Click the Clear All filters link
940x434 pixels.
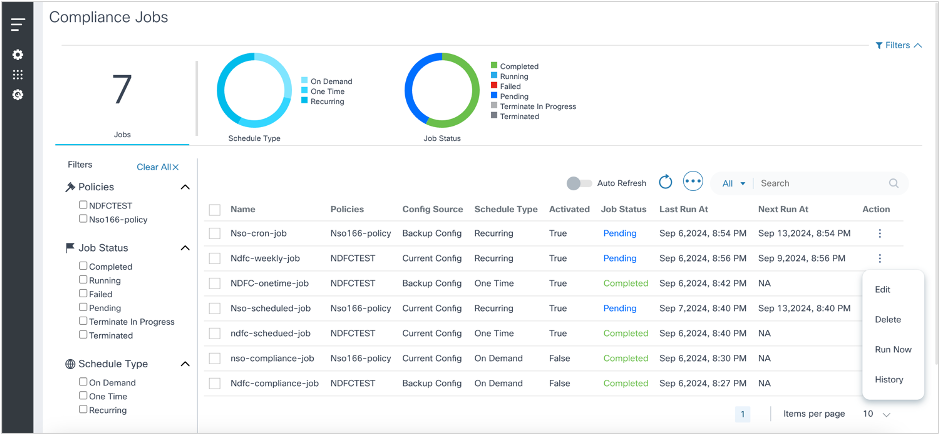157,167
